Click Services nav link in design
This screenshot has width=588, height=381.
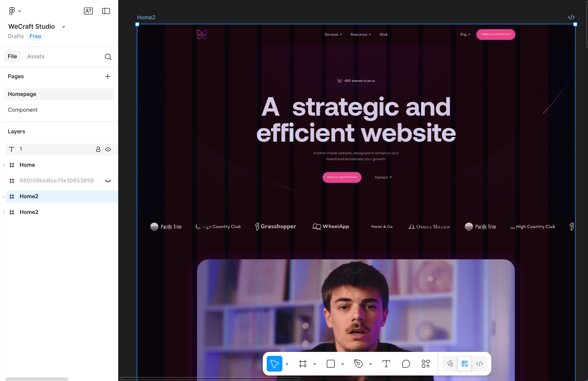(333, 35)
